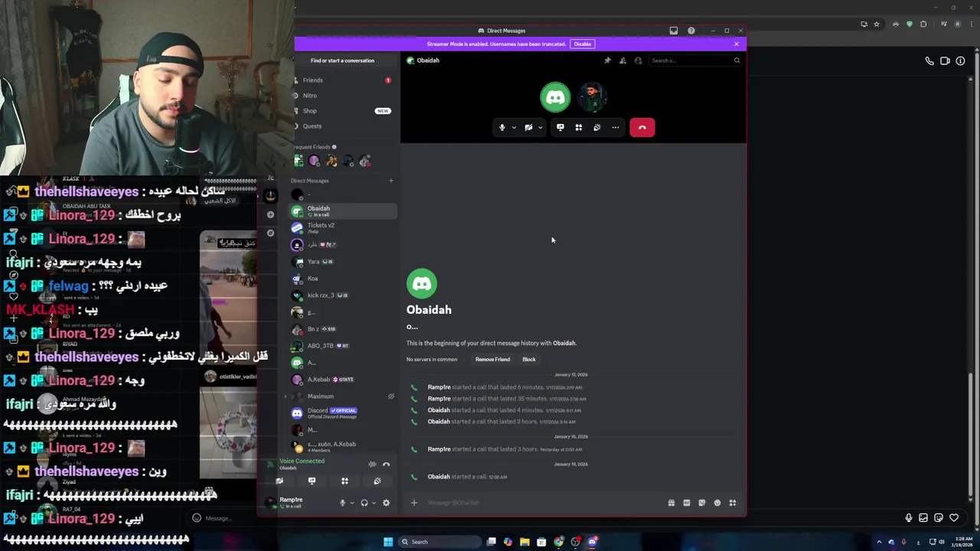Screen dimensions: 980x551
Task: Open the sticker picker
Action: pyautogui.click(x=702, y=503)
